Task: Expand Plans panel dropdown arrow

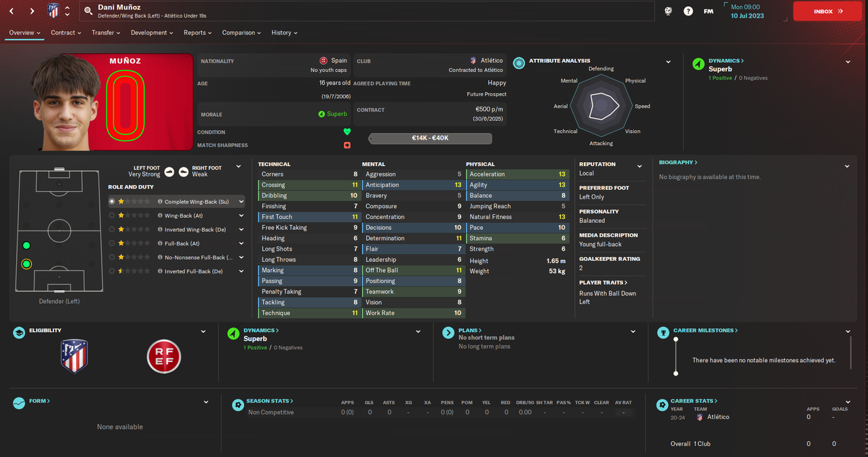Action: tap(633, 332)
